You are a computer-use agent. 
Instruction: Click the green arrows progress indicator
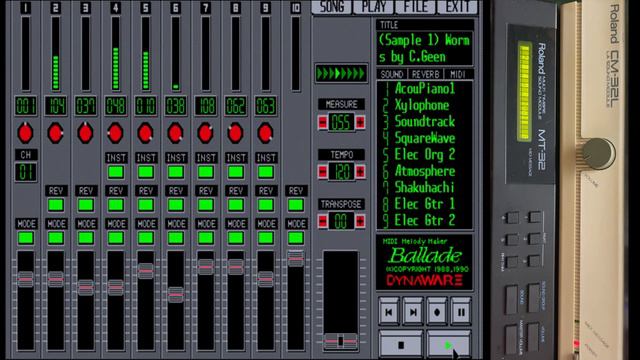341,73
